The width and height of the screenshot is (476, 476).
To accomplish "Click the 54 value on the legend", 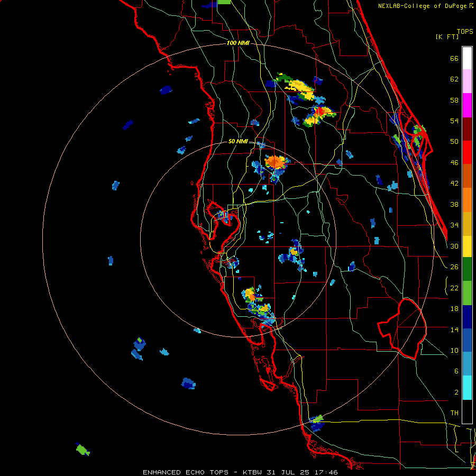I will [x=454, y=121].
